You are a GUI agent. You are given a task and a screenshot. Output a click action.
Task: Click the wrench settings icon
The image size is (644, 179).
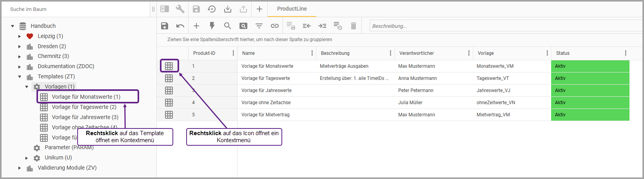(180, 9)
